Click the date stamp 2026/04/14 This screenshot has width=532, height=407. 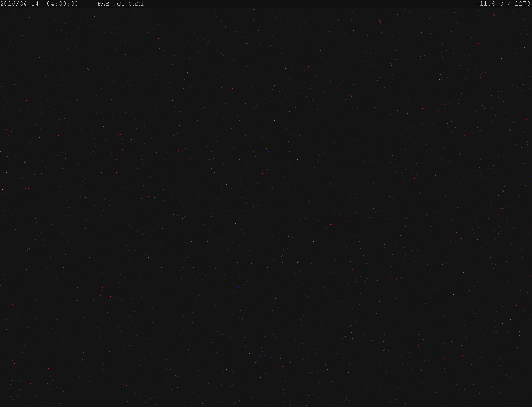[x=19, y=4]
